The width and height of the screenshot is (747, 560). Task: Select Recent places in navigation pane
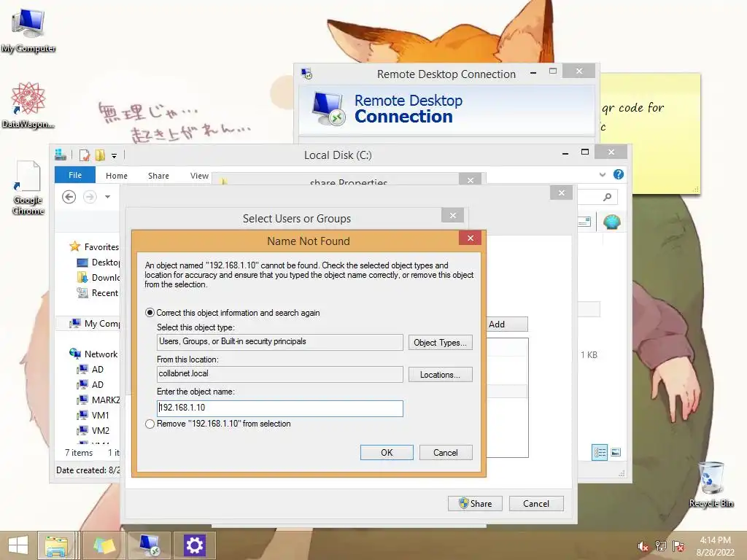pyautogui.click(x=98, y=293)
